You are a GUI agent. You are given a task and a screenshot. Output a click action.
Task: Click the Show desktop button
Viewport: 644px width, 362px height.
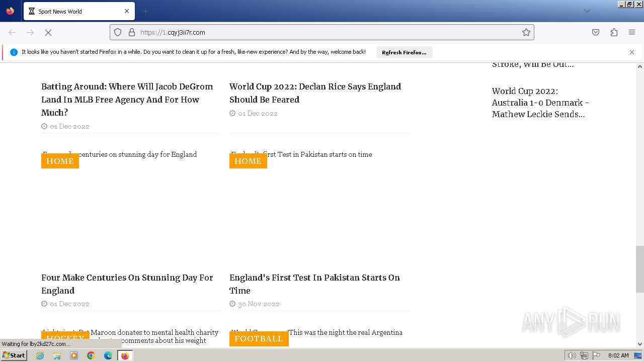point(638,355)
